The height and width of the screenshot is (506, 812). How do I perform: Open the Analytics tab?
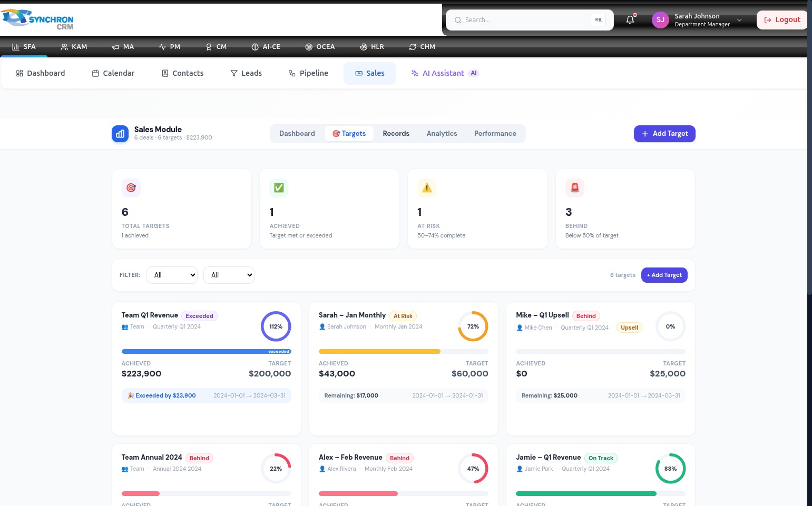coord(442,134)
